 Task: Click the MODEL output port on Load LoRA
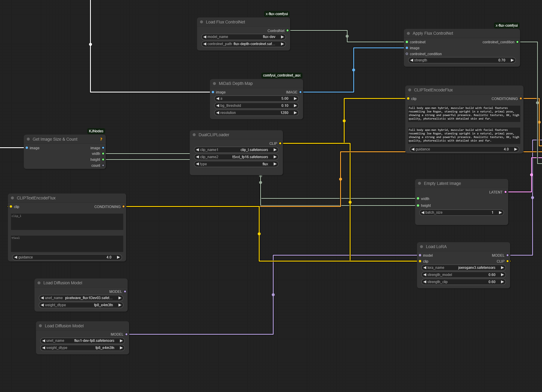[x=508, y=255]
